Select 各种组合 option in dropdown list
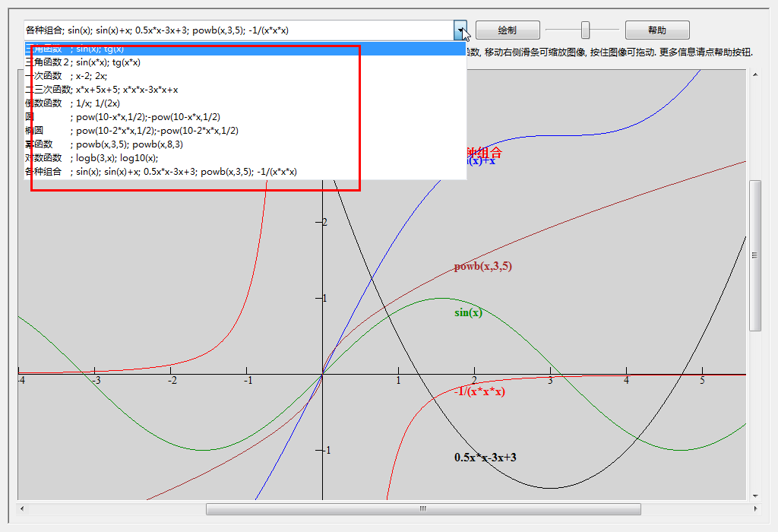 coord(245,172)
